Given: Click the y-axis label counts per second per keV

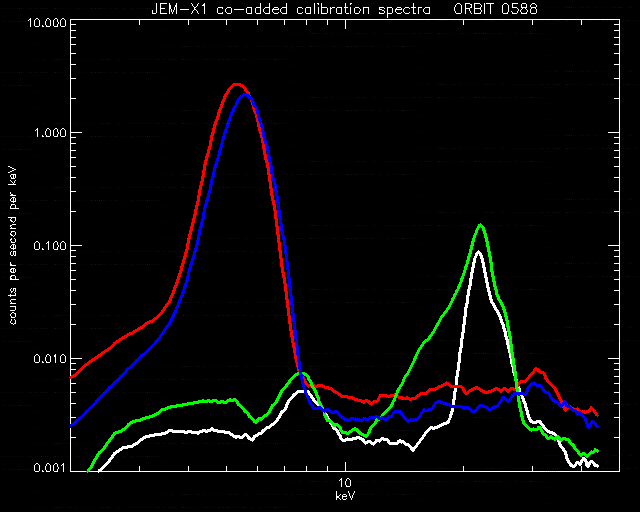Looking at the screenshot, I should pos(13,245).
